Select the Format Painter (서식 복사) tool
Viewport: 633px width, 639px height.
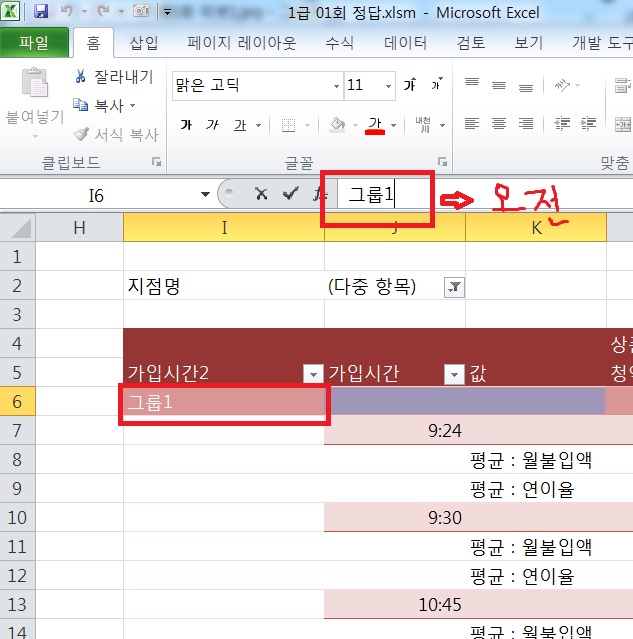pyautogui.click(x=82, y=134)
